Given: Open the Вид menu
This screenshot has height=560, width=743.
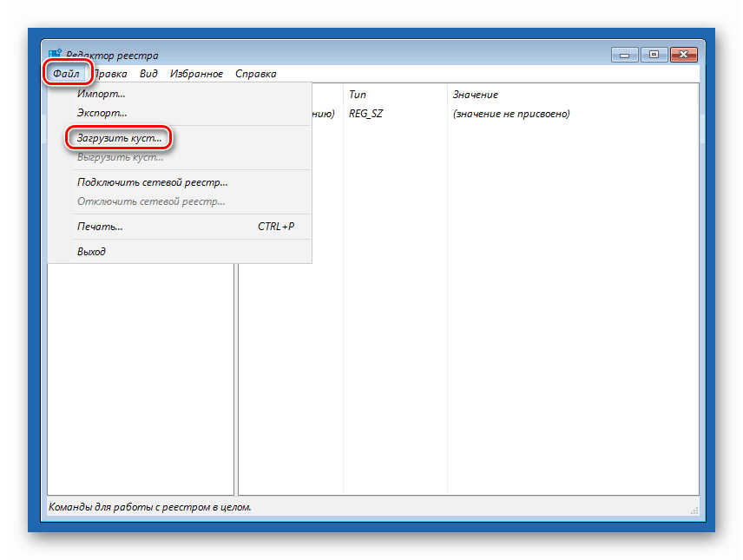Looking at the screenshot, I should tap(148, 74).
